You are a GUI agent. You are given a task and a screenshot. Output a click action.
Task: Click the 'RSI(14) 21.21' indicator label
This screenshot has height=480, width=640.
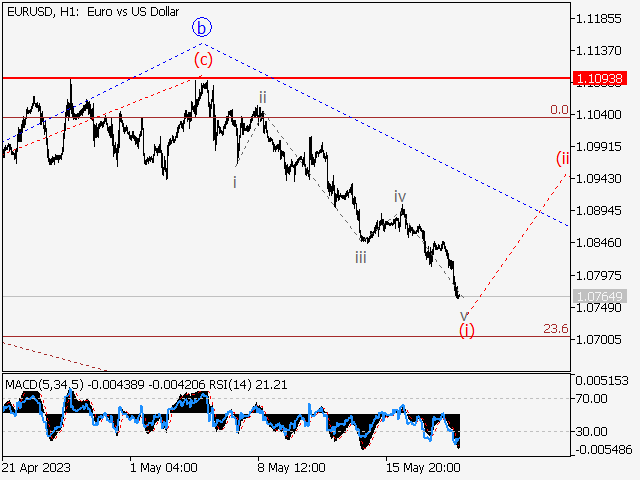pos(248,385)
